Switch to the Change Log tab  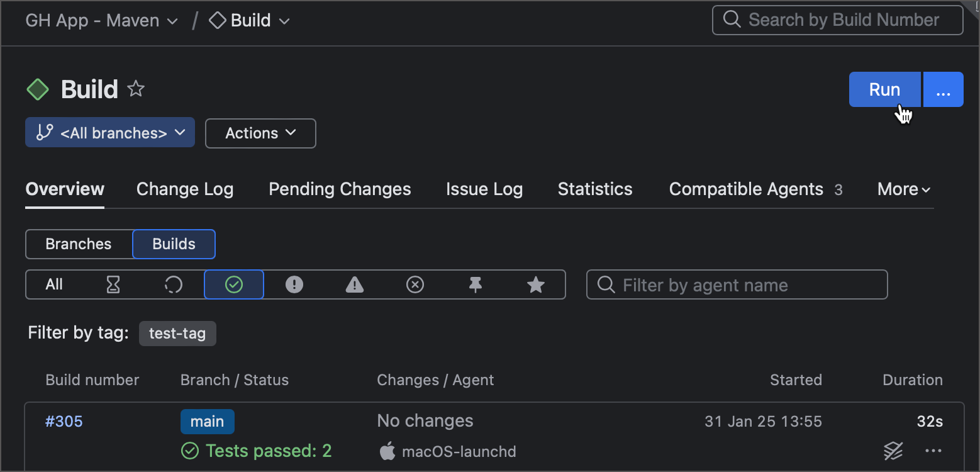184,189
